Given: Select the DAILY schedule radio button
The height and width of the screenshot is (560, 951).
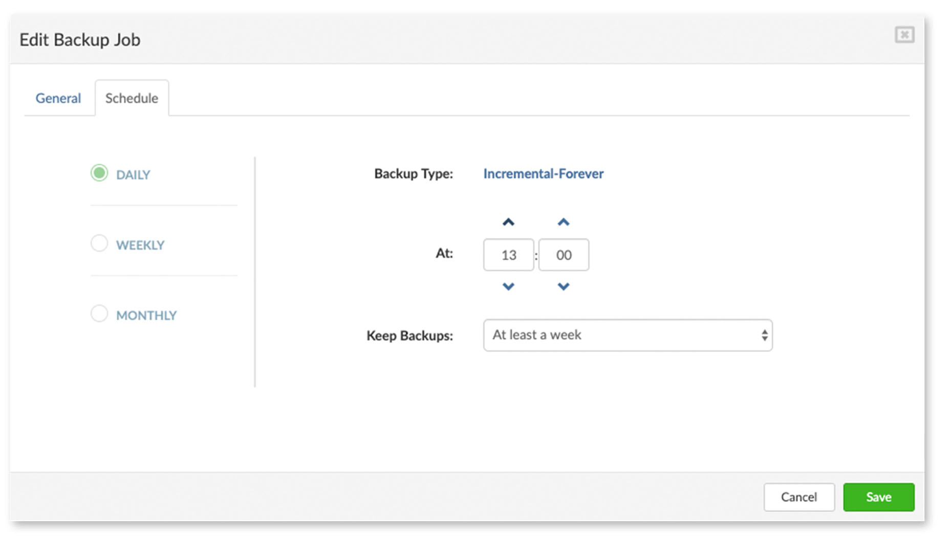Looking at the screenshot, I should (99, 173).
